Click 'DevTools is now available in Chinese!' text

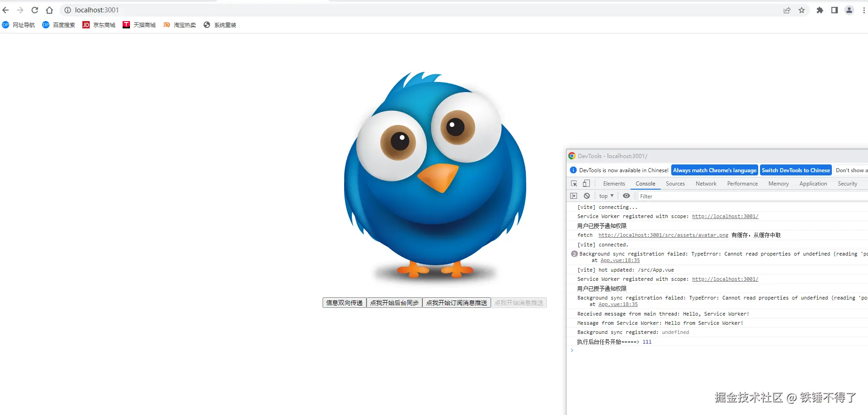[x=624, y=170]
